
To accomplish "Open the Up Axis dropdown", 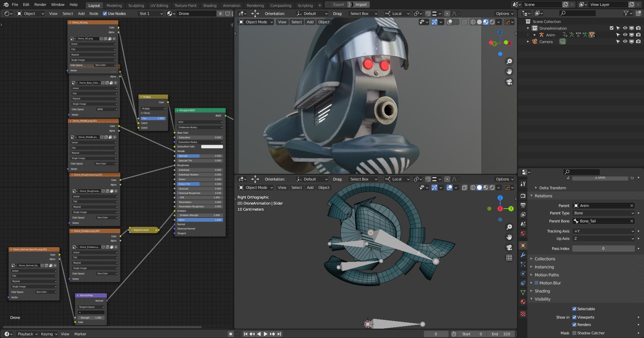I will coord(603,239).
